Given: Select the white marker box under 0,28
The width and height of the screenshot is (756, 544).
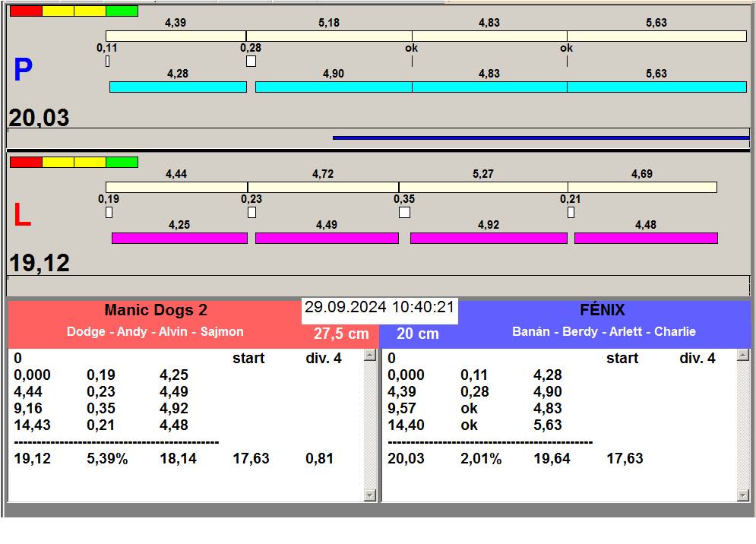Looking at the screenshot, I should 251,62.
